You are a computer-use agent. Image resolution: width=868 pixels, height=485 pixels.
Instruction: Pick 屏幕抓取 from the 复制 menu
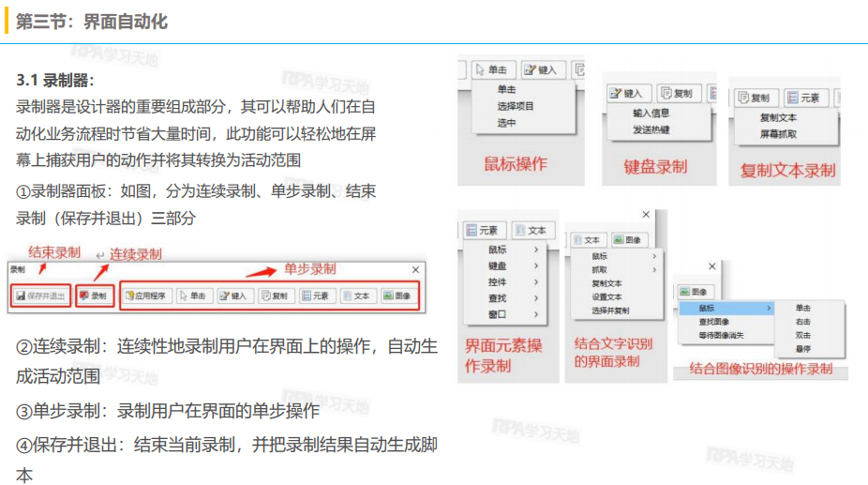[x=778, y=134]
